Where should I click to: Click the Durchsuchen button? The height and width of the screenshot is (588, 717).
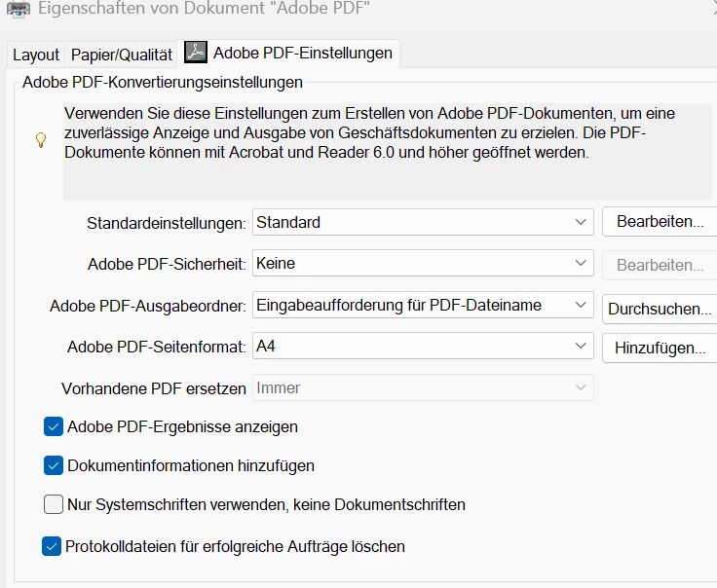(x=660, y=309)
